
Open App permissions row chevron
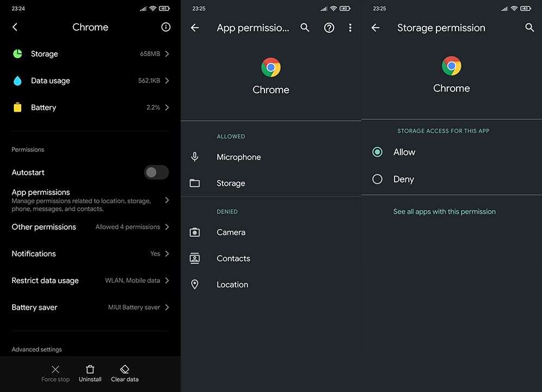(x=167, y=200)
